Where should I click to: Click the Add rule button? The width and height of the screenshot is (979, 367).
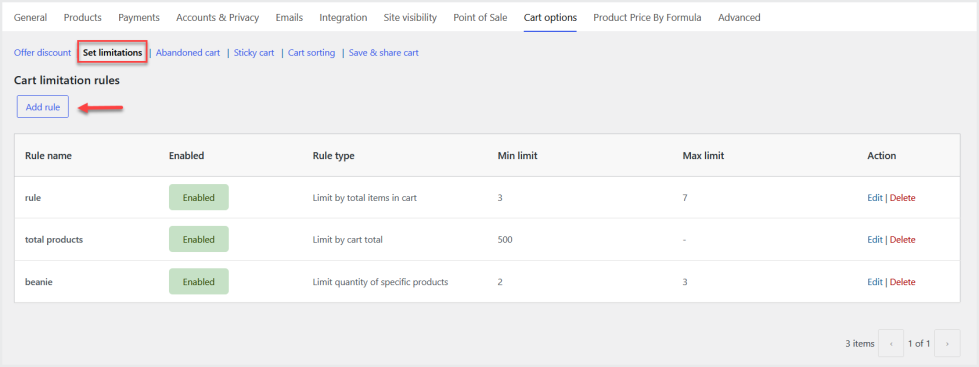pyautogui.click(x=42, y=107)
